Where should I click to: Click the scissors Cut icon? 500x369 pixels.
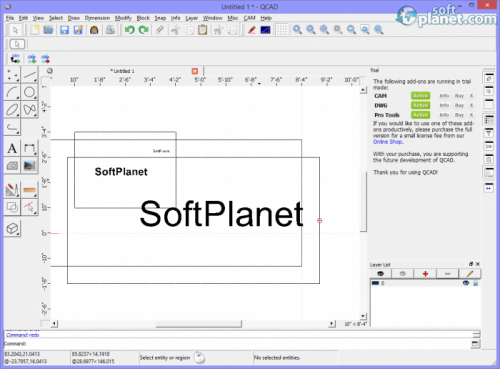pyautogui.click(x=175, y=30)
